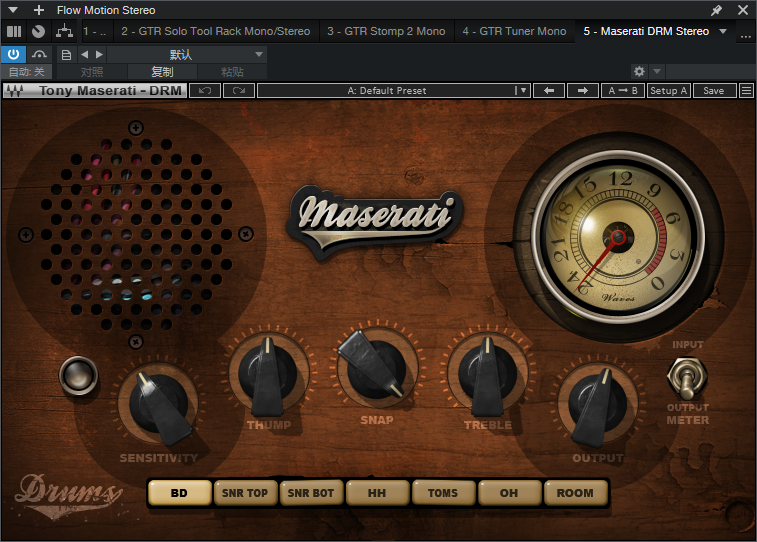Image resolution: width=757 pixels, height=542 pixels.
Task: Adjust the TREBLE knob
Action: coord(488,375)
